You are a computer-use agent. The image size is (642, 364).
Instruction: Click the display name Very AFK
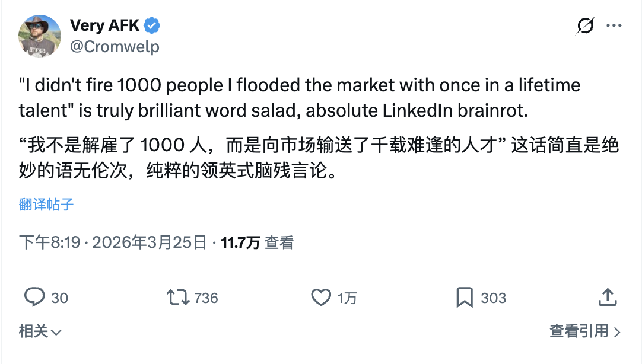click(105, 26)
